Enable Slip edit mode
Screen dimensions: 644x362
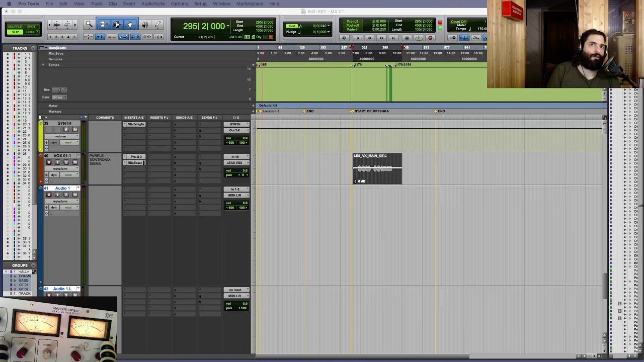tap(15, 32)
